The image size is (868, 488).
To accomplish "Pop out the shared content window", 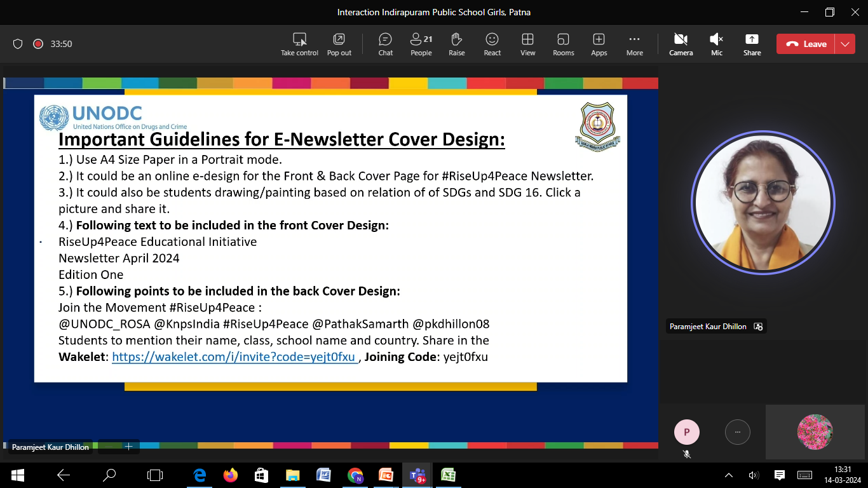I will (x=339, y=44).
